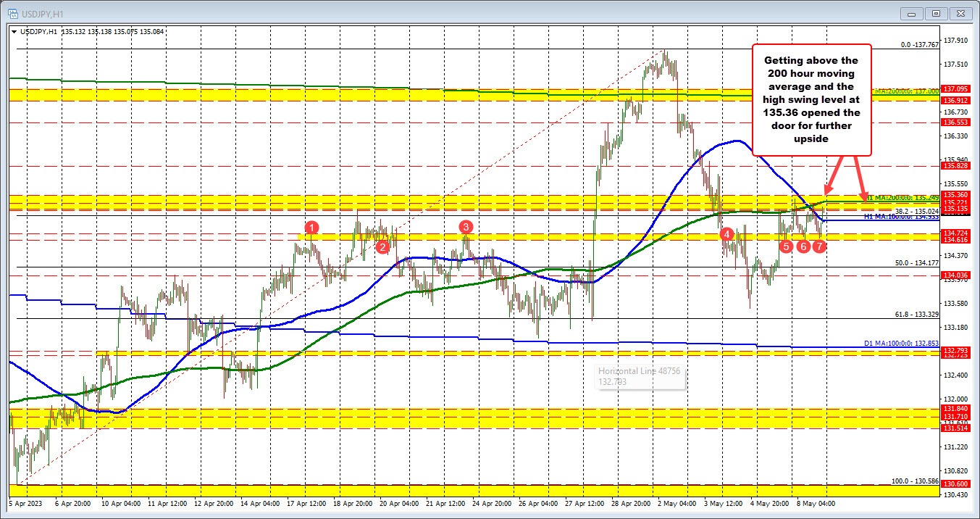This screenshot has height=519, width=980.
Task: Click the Horizontal Line 48756 tooltip
Action: coord(639,375)
